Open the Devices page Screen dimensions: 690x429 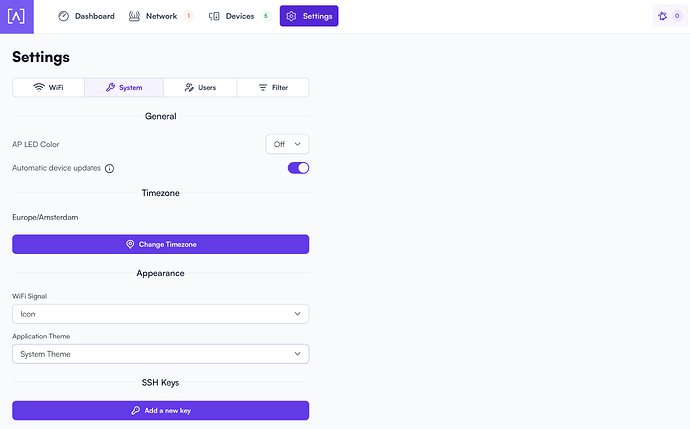[239, 16]
